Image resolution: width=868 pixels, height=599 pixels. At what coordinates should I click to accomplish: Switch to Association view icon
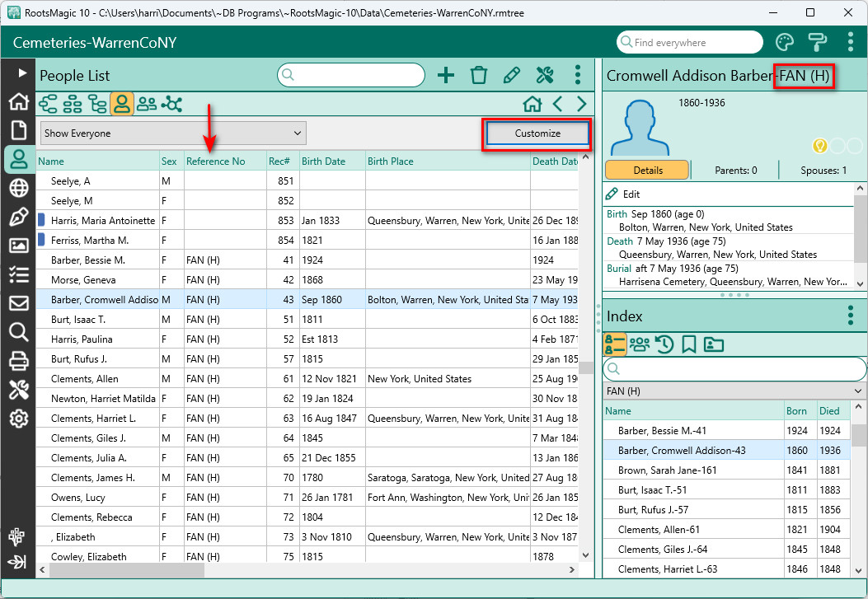[171, 104]
